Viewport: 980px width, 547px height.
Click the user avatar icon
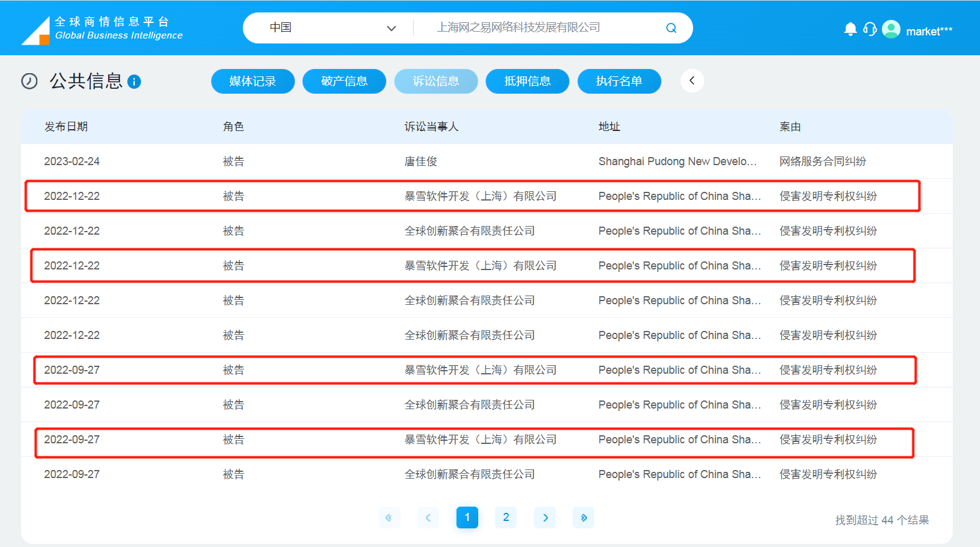891,29
